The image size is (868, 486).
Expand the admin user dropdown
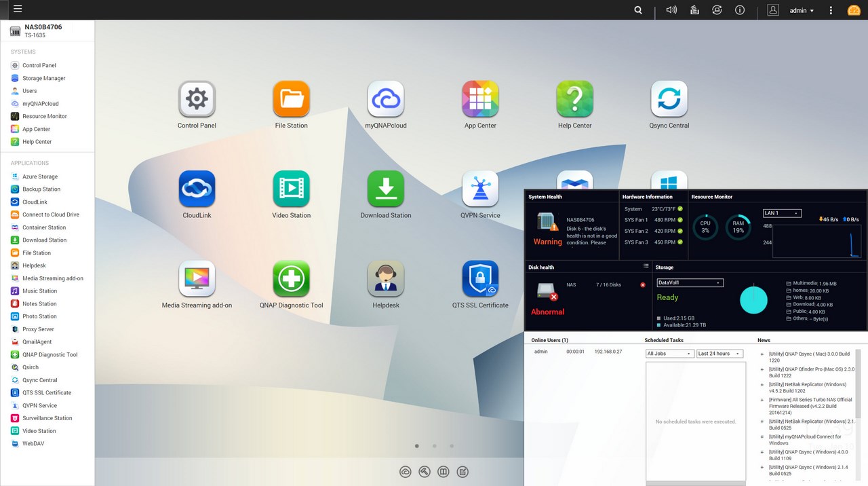point(802,10)
